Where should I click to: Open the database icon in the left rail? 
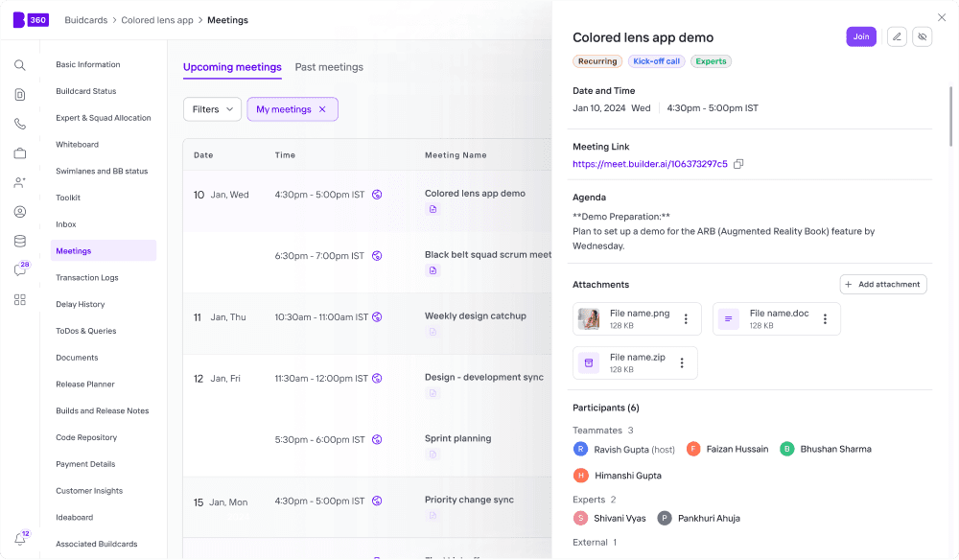coord(19,241)
